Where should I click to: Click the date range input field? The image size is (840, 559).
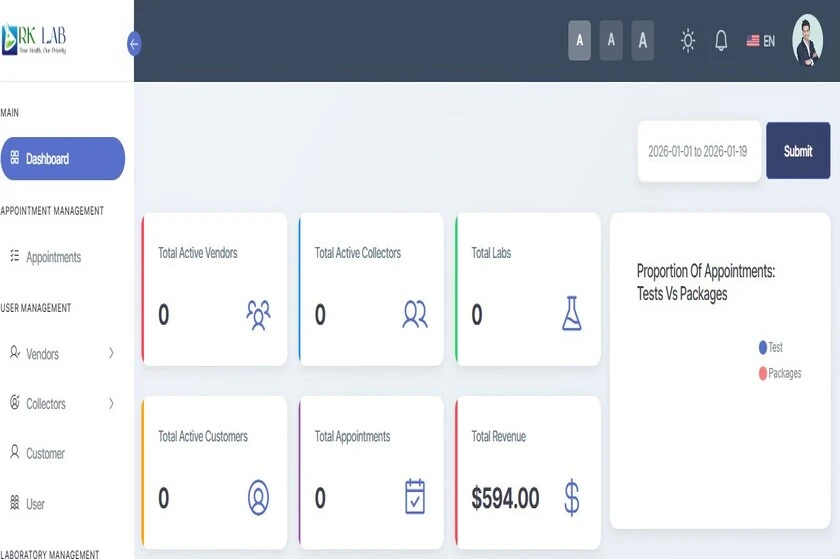click(698, 152)
